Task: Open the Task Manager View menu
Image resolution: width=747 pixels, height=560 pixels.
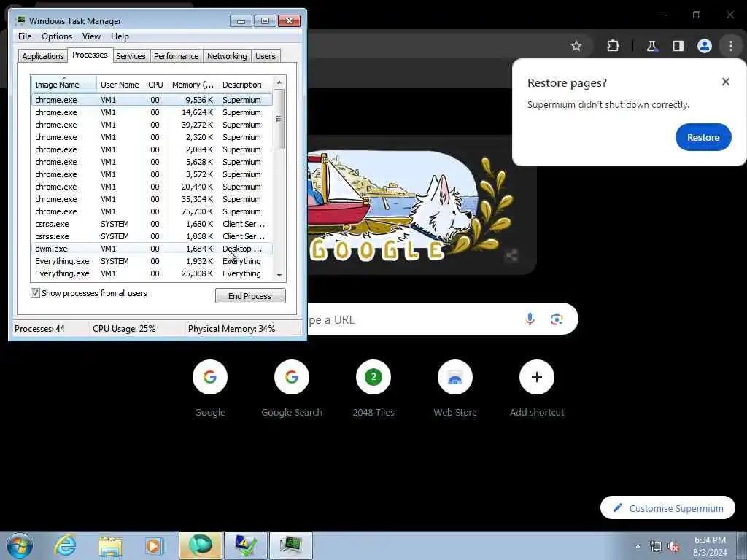Action: coord(91,36)
